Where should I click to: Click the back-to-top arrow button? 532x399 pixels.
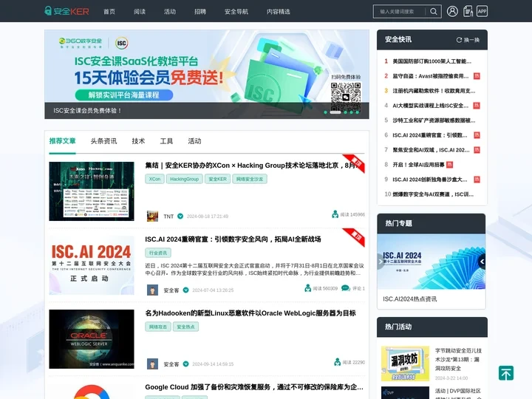(506, 373)
